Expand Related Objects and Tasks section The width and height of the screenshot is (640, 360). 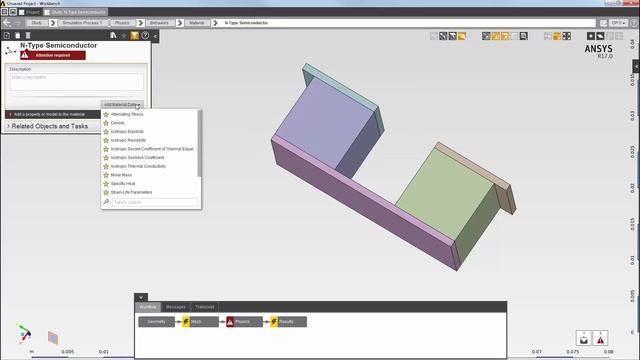(x=49, y=127)
